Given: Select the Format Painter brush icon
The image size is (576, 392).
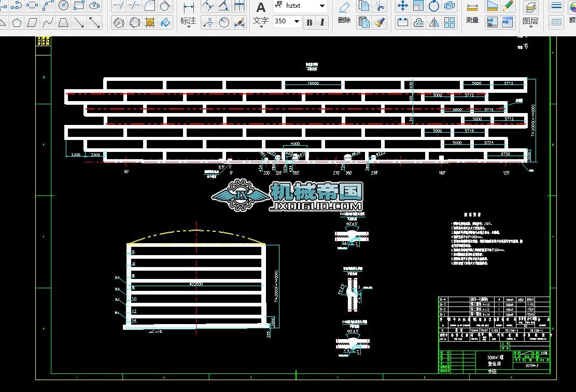Looking at the screenshot, I should (380, 22).
